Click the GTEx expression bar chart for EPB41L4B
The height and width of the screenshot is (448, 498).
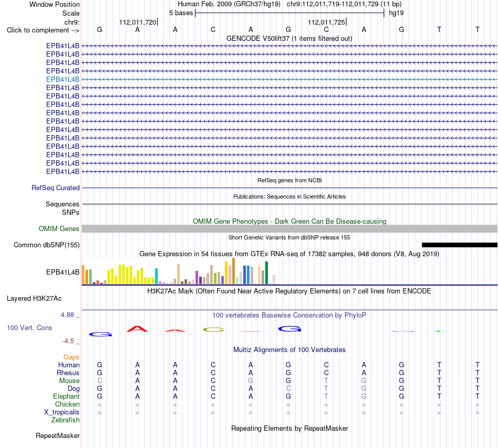[x=180, y=271]
